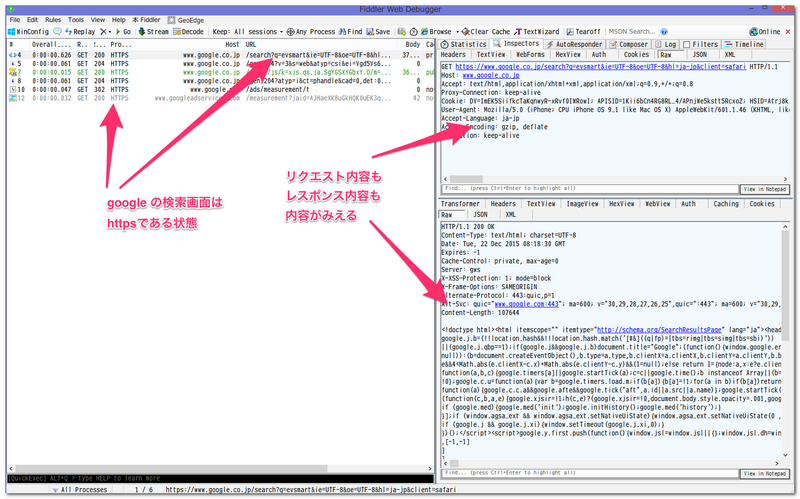Sort sessions by the Host column
This screenshot has width=800, height=499.
click(x=232, y=45)
